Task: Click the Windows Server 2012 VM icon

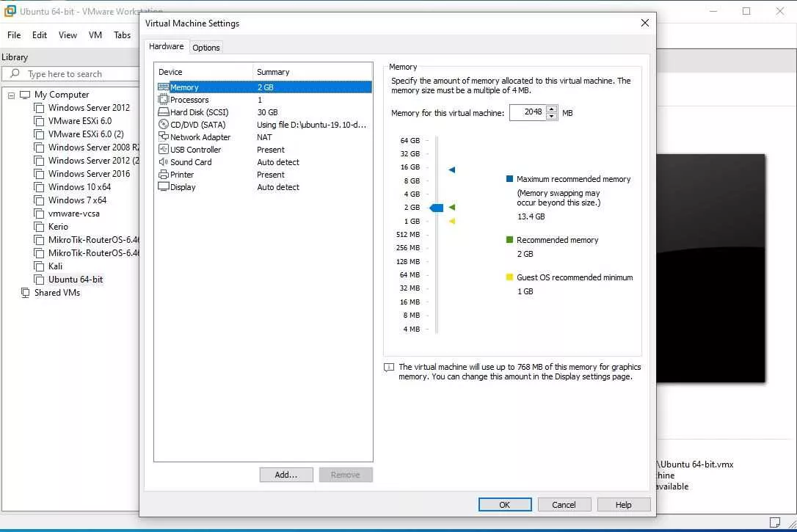Action: point(39,108)
